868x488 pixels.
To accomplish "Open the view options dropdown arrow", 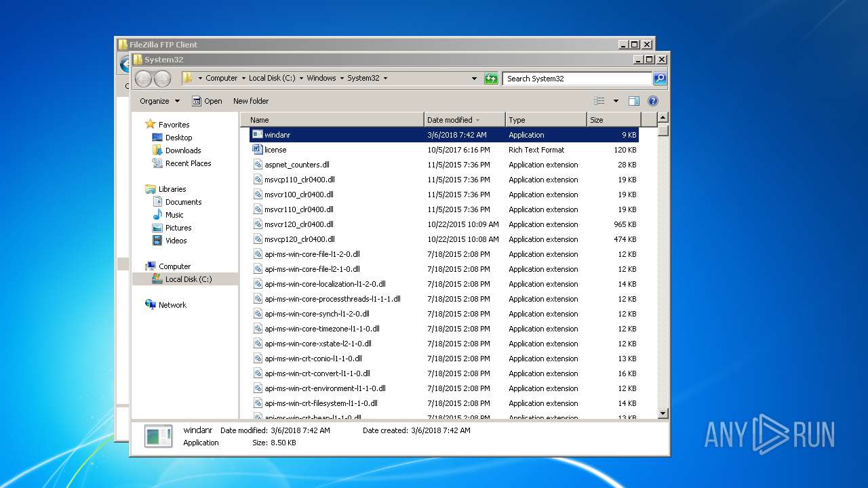I will coord(616,101).
